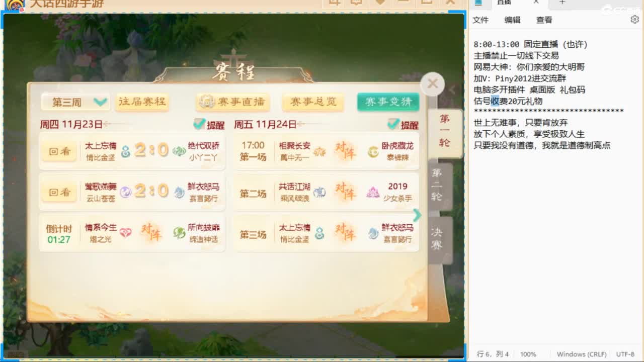Toggle 提醒 reminder for 周四 11月23日
The height and width of the screenshot is (362, 644).
coord(208,124)
